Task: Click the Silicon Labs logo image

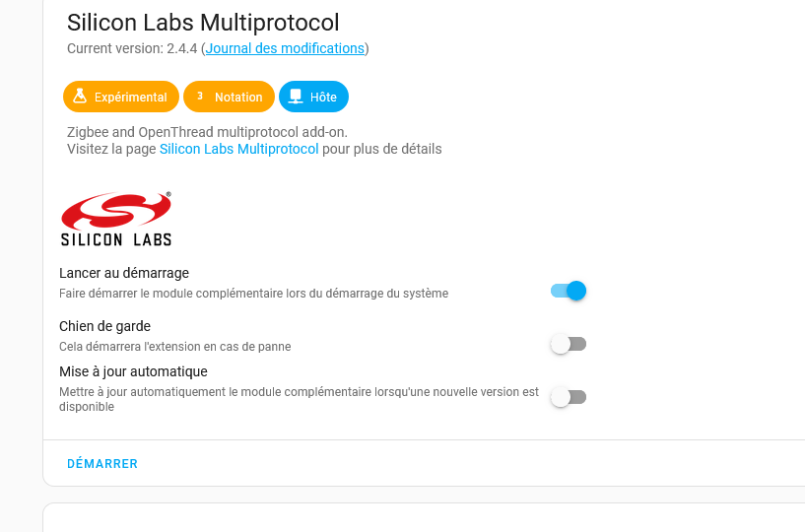Action: 116,219
